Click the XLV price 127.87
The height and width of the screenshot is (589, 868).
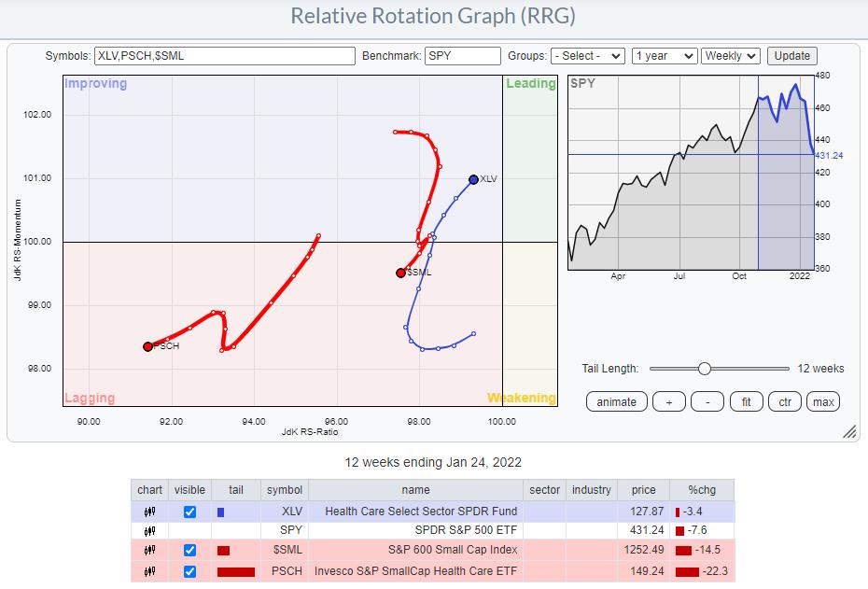click(647, 512)
